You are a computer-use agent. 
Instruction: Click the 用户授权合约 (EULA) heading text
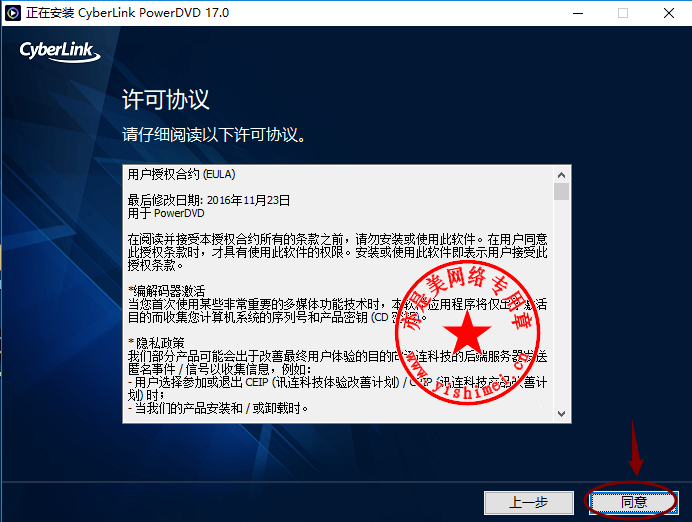pos(181,174)
